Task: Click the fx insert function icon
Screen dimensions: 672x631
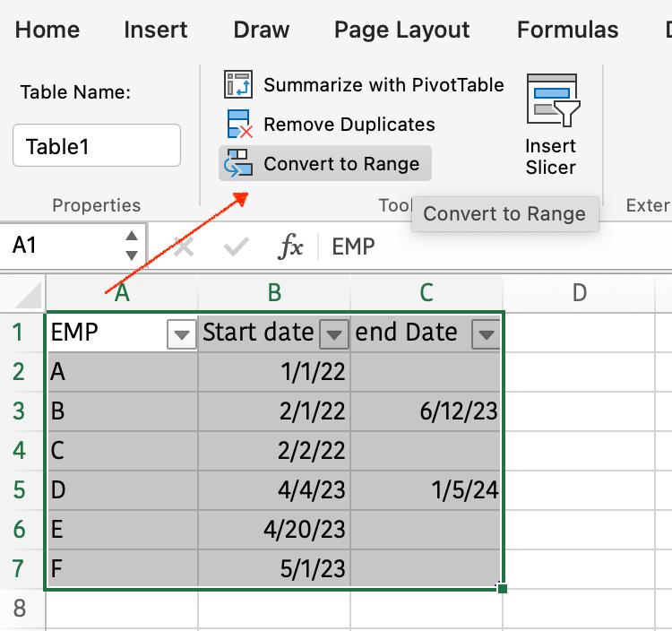Action: (290, 246)
